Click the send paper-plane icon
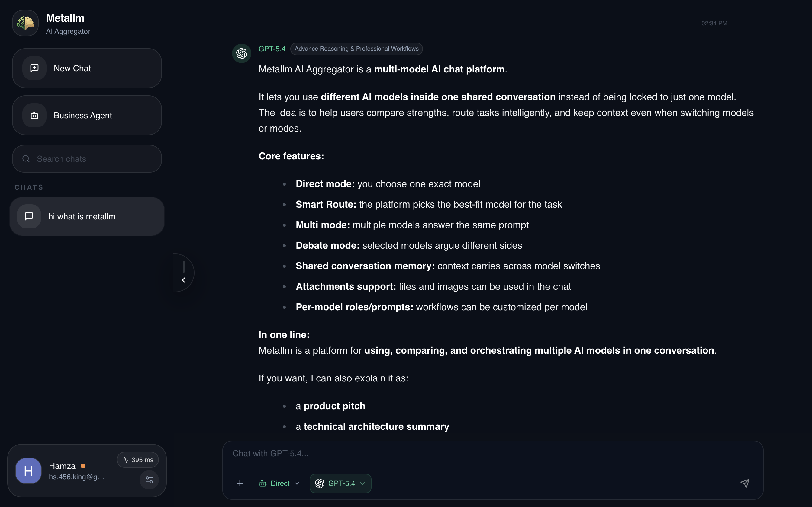This screenshot has height=507, width=812. point(745,483)
